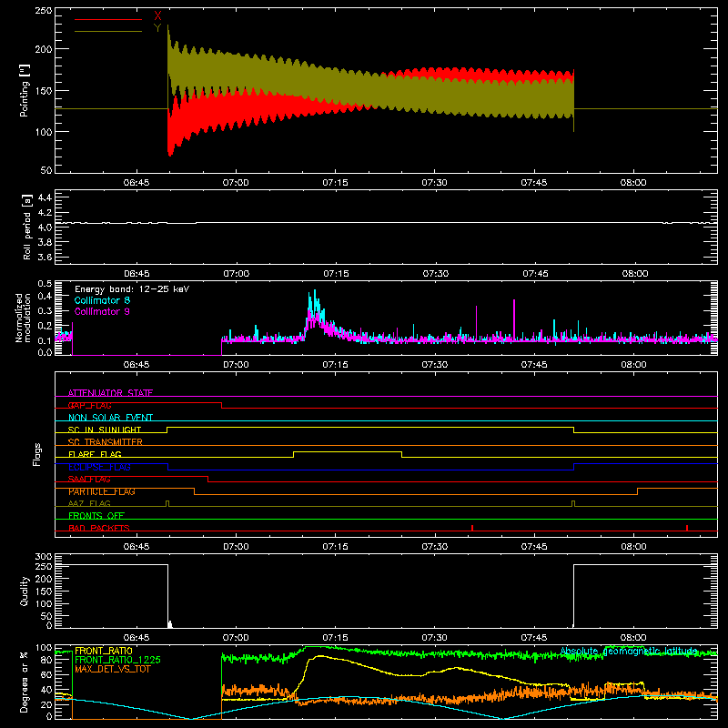Click the 4.0 tick on the Roll period axis
This screenshot has height=728, width=728.
click(x=44, y=227)
